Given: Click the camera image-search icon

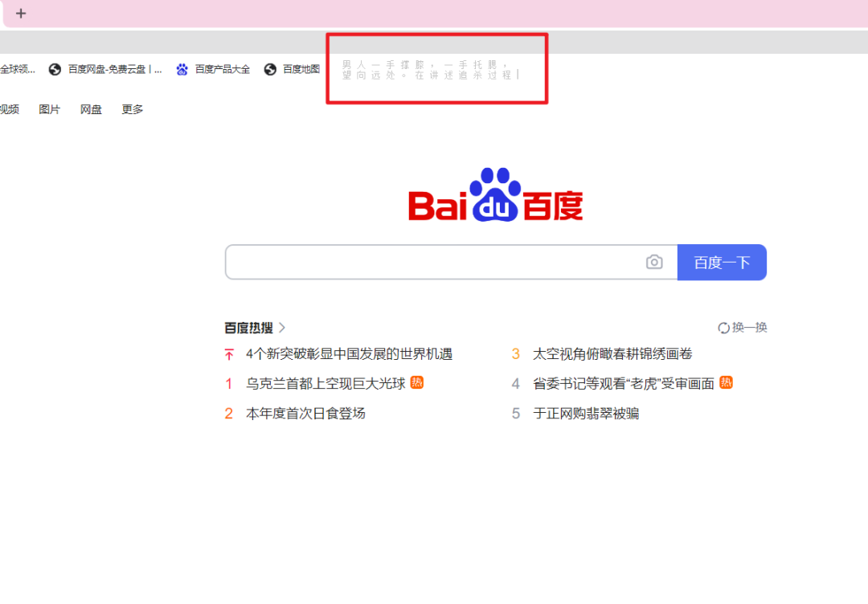Looking at the screenshot, I should [653, 262].
